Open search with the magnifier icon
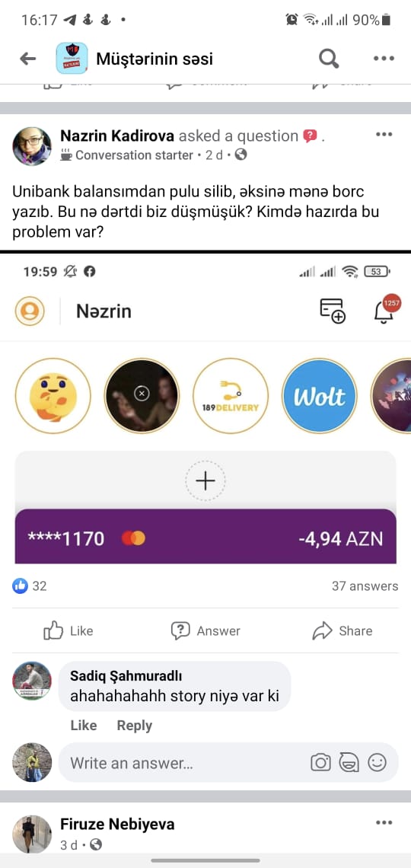This screenshot has height=868, width=411. [329, 58]
